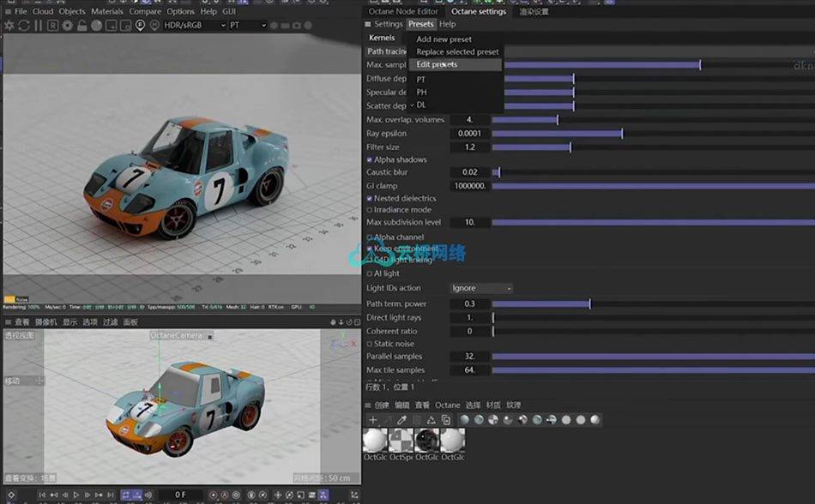Enable the Static noise checkbox

(370, 344)
